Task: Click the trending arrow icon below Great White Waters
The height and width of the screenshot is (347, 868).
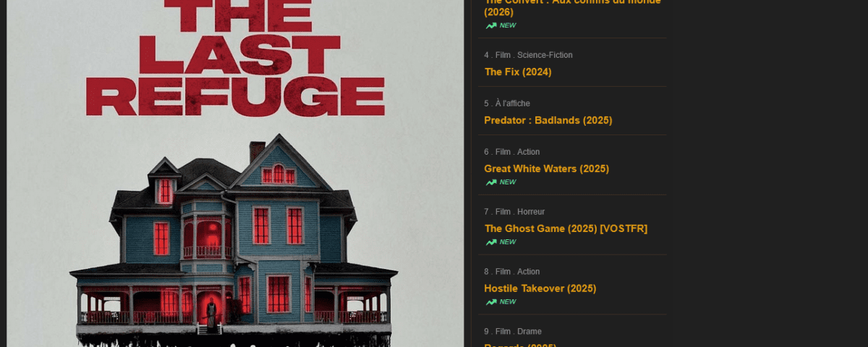Action: pos(491,182)
